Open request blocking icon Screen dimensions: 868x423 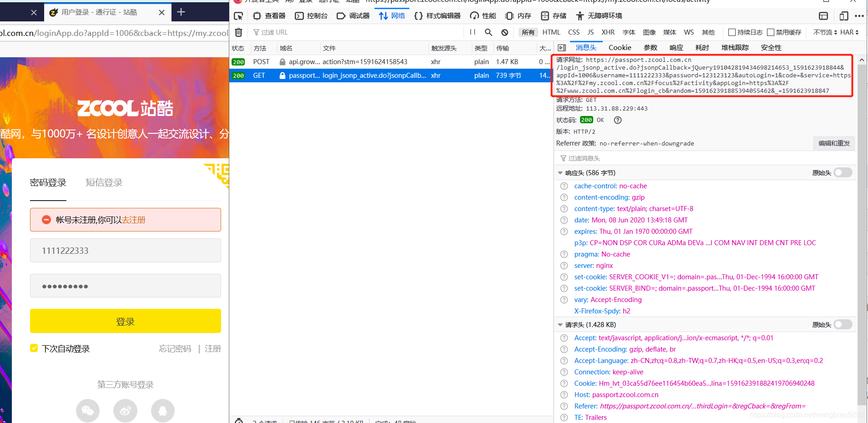coord(505,32)
